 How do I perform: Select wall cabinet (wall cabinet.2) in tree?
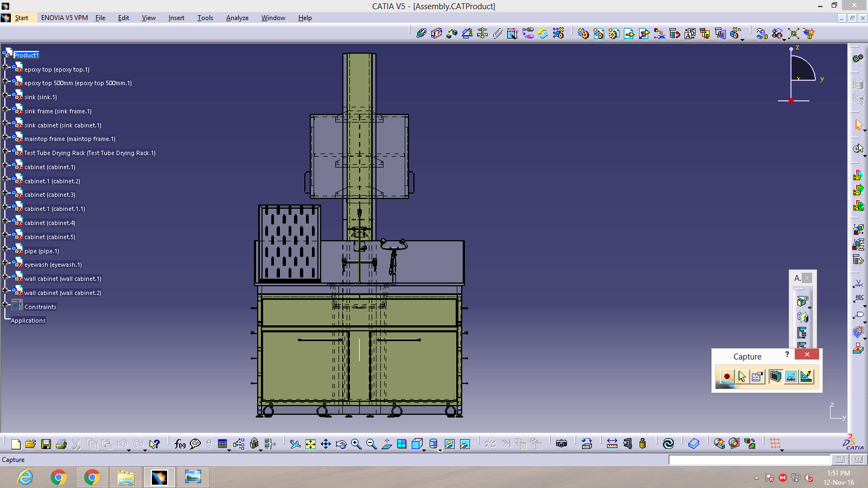[62, 293]
